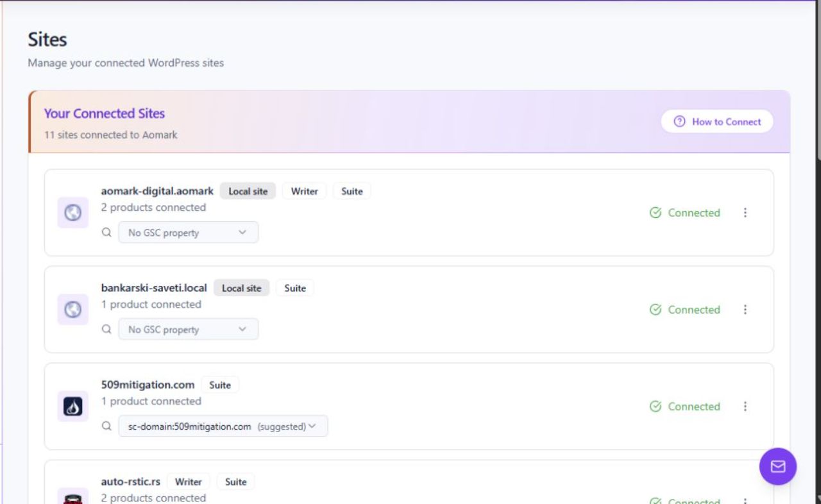The image size is (821, 504).
Task: Click the Local site badge on aomark-digital.aomark
Action: 248,191
